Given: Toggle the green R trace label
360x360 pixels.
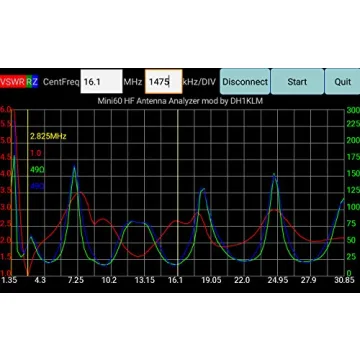Looking at the screenshot, I should (29, 82).
